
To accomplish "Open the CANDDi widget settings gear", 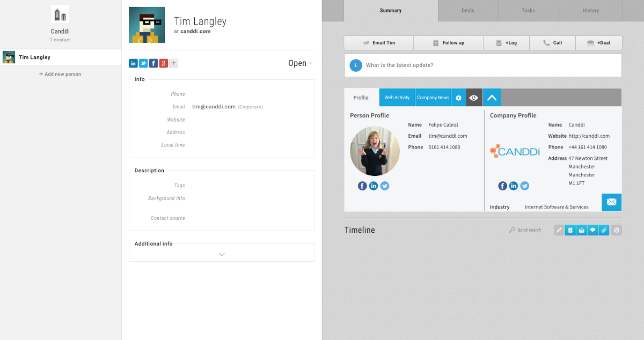I will pos(458,98).
